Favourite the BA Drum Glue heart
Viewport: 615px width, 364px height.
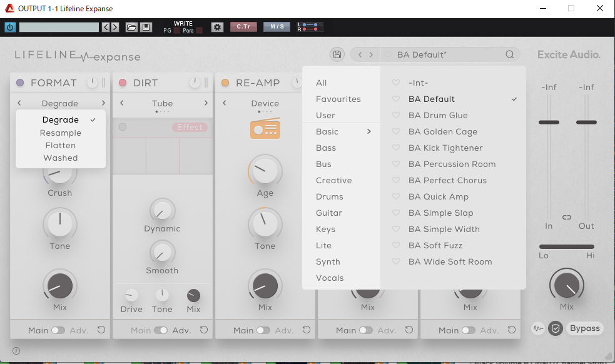pyautogui.click(x=396, y=115)
